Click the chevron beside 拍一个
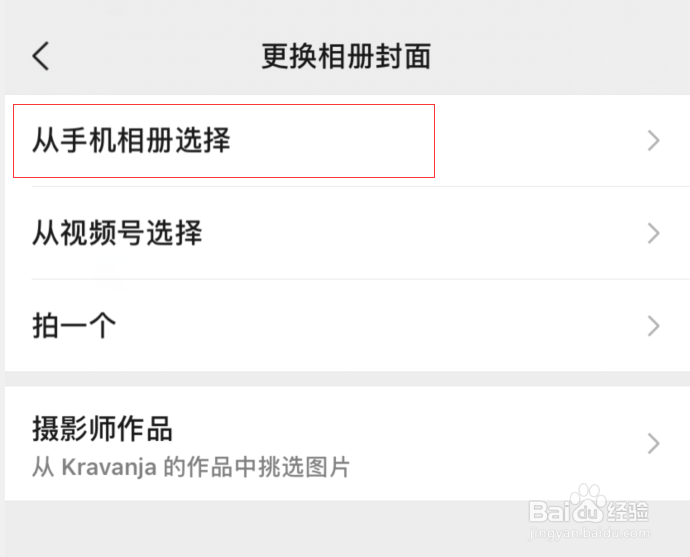 pos(654,325)
